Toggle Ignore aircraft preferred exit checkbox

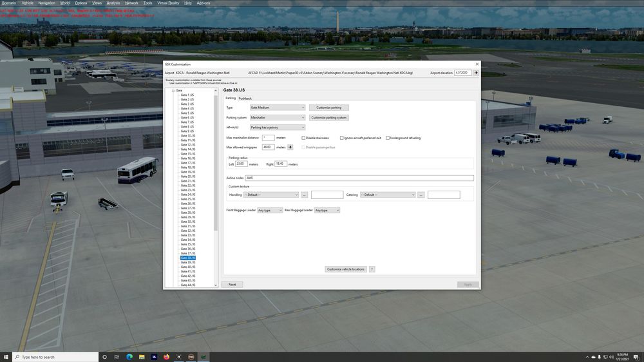click(x=342, y=138)
